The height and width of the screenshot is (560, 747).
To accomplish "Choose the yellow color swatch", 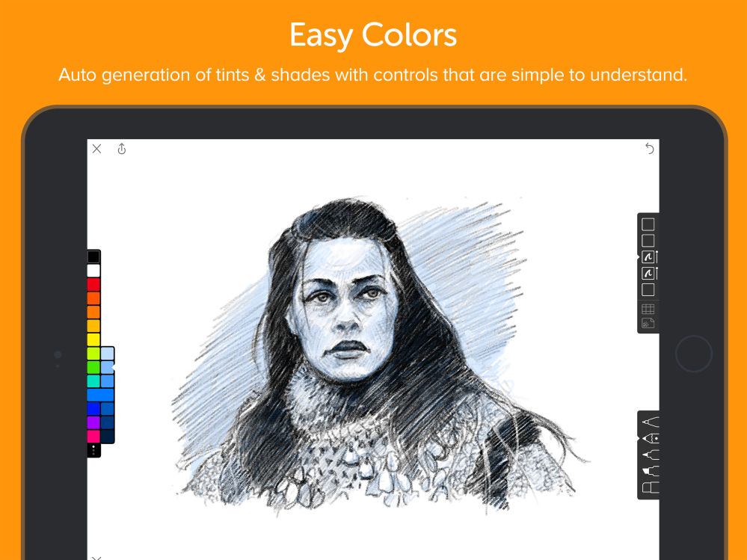I will click(x=93, y=339).
